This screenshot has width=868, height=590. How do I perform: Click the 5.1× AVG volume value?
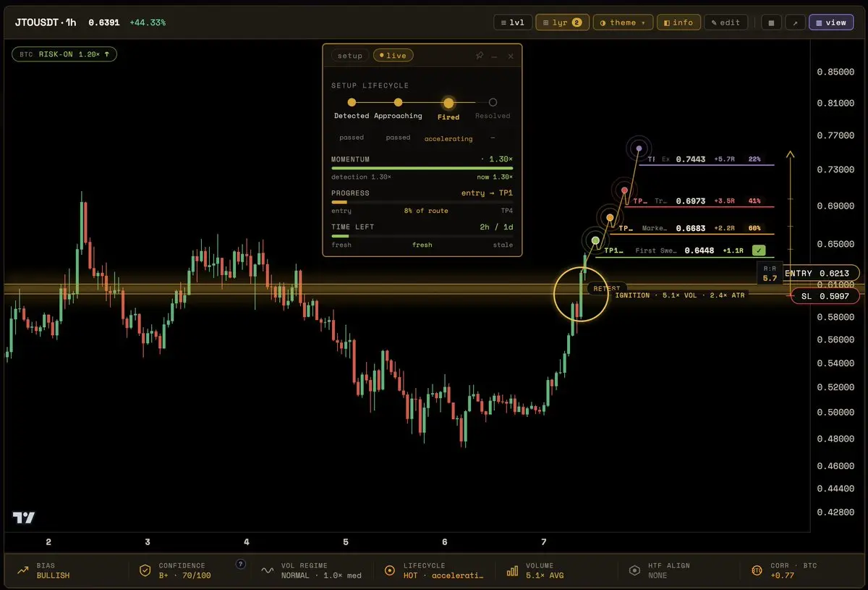click(x=545, y=576)
